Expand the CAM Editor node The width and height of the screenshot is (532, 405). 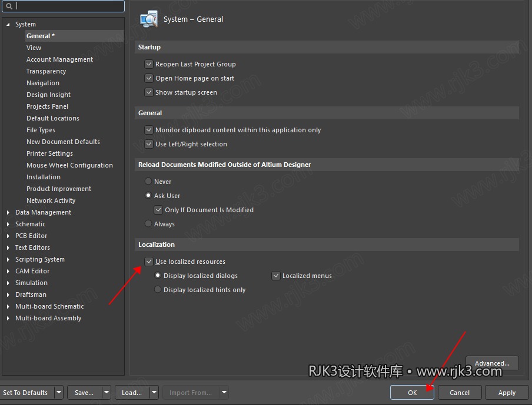pyautogui.click(x=8, y=271)
